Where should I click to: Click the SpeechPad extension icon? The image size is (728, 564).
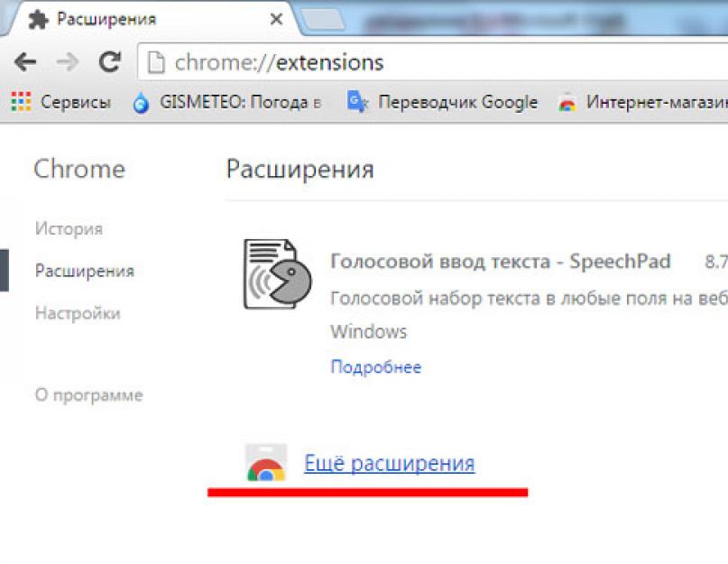point(278,274)
